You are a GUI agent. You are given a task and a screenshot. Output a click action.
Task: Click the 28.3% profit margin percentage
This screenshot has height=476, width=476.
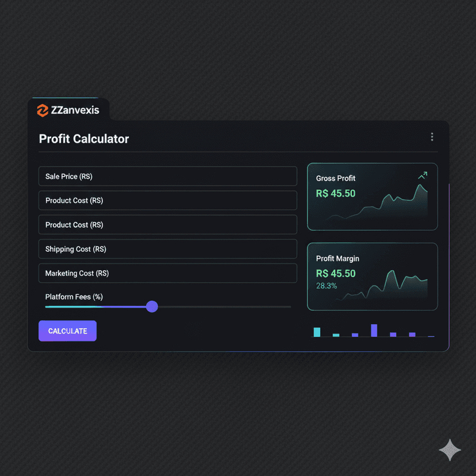[327, 286]
